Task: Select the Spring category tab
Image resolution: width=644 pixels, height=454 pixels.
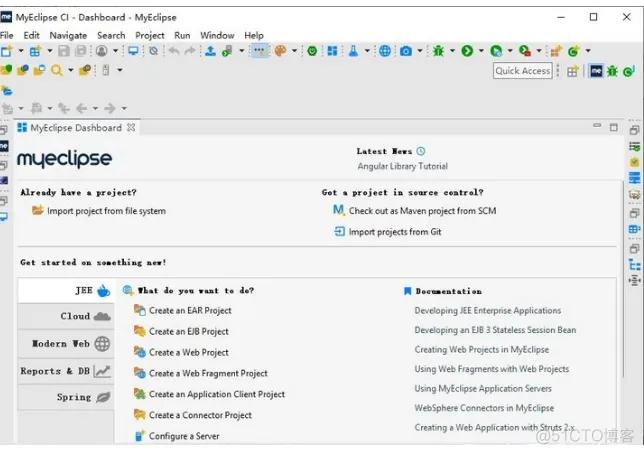Action: click(x=66, y=397)
